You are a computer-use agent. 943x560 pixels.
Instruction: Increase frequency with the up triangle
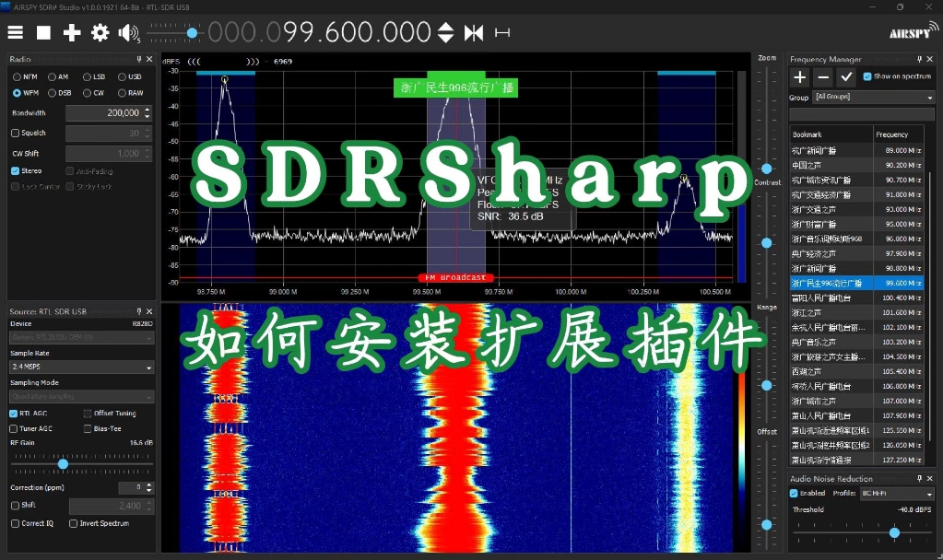445,27
